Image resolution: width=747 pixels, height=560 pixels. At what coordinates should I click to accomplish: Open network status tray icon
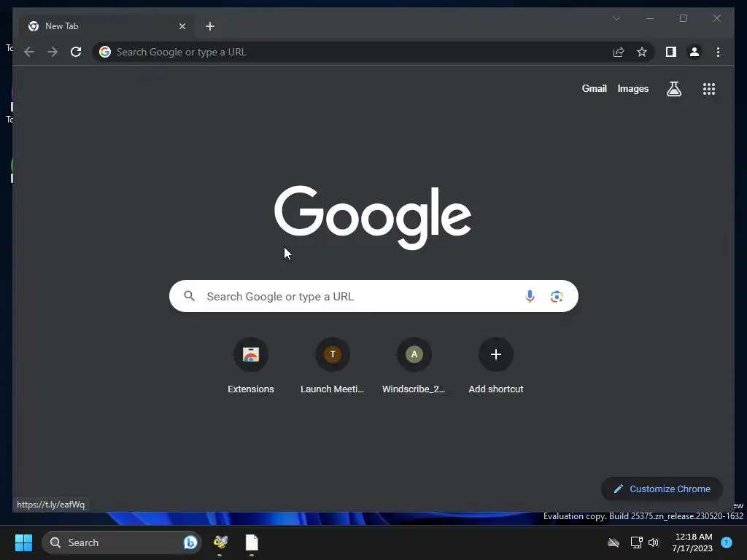tap(636, 542)
